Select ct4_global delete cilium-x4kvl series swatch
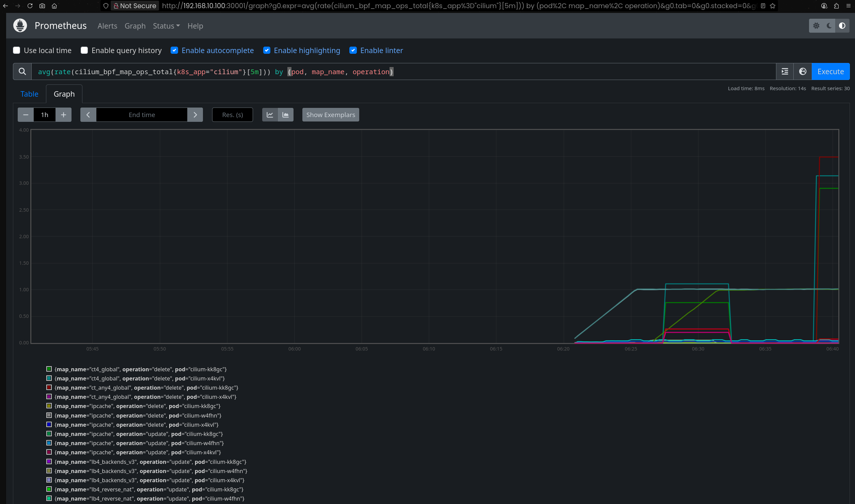The width and height of the screenshot is (855, 504). coord(49,378)
